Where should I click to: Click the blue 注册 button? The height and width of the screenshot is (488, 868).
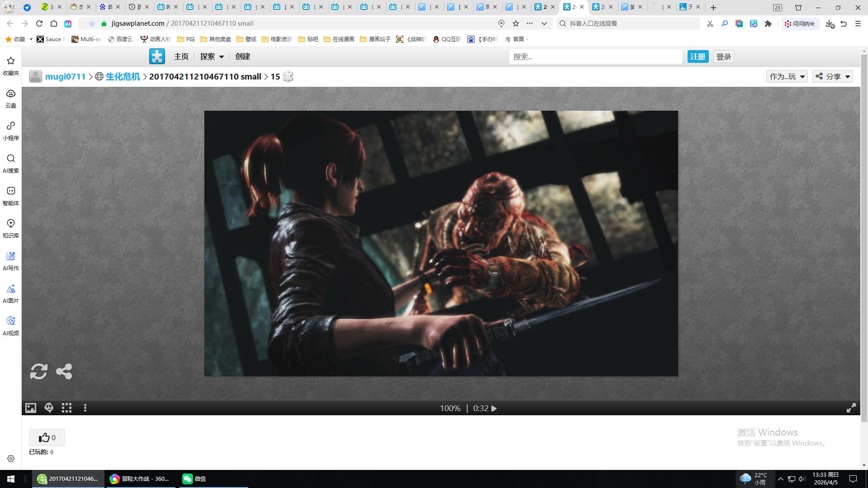click(x=698, y=56)
